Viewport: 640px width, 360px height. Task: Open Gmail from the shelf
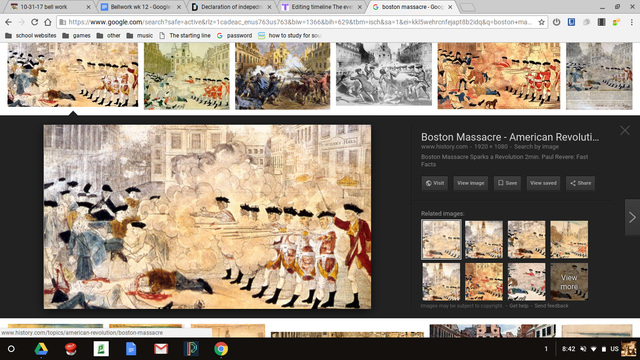[161, 349]
